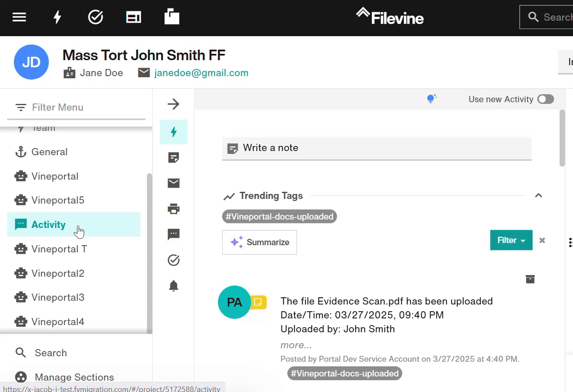Click the Filter Menu input
This screenshot has height=392, width=573.
pos(76,108)
